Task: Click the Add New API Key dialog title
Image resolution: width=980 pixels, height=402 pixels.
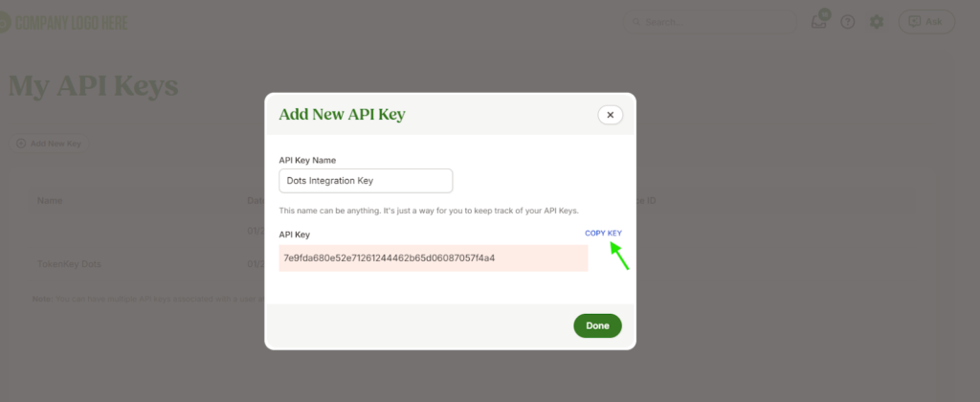Action: 342,115
